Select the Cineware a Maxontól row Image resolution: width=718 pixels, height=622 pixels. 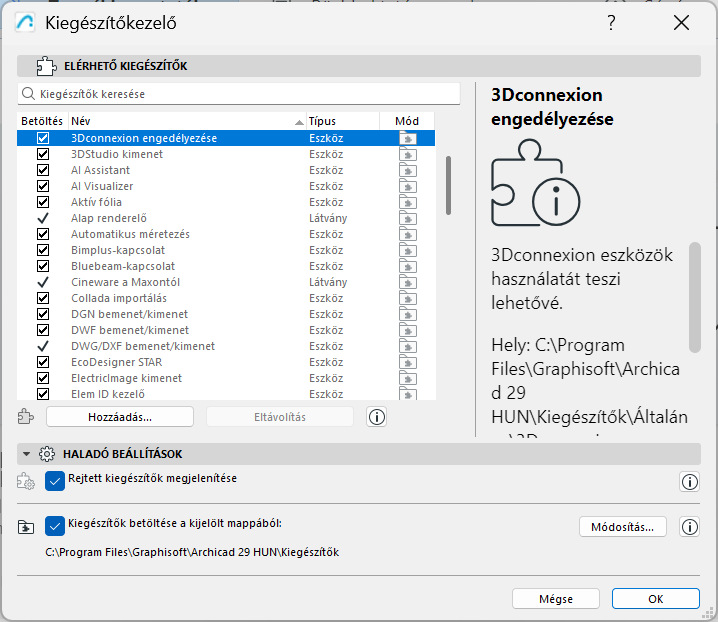click(x=226, y=282)
